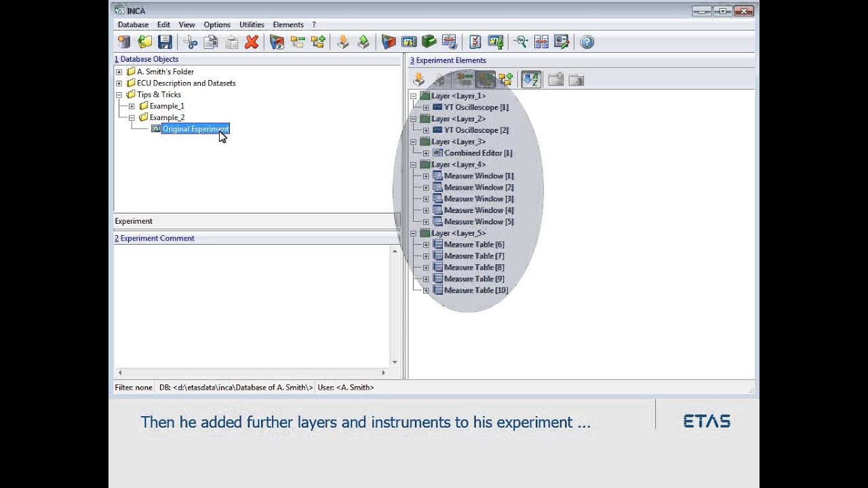This screenshot has width=868, height=488.
Task: Click the Export up-arrow icon in main toolbar
Action: click(363, 42)
